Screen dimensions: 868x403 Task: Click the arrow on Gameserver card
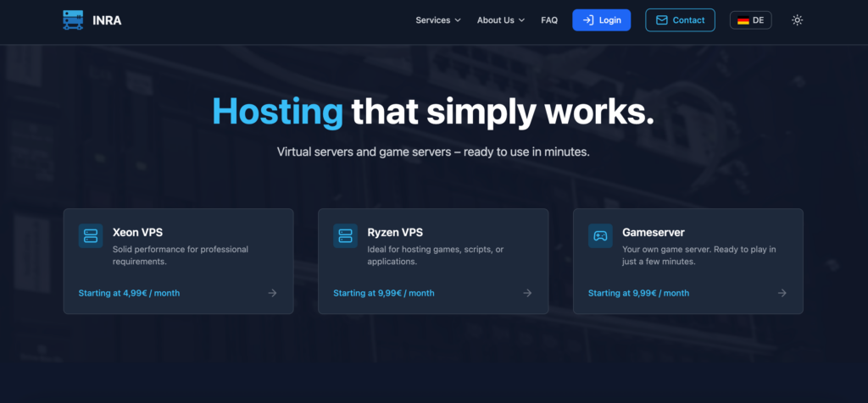[782, 293]
